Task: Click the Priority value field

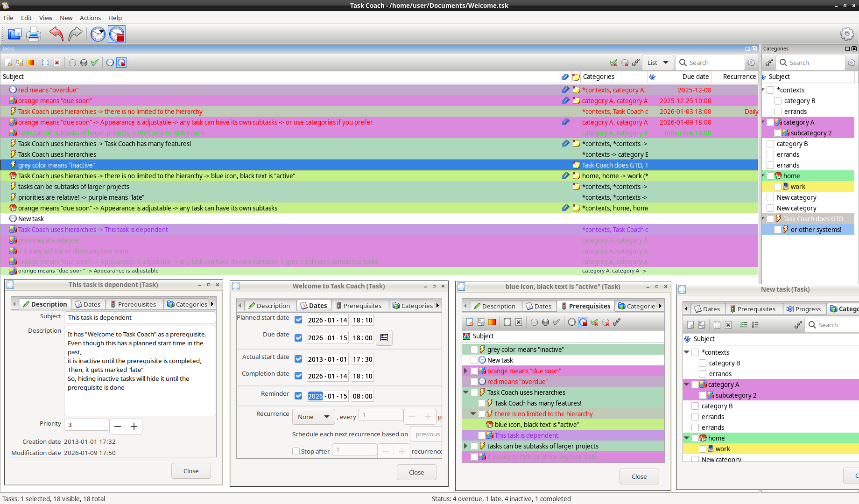Action: click(87, 425)
